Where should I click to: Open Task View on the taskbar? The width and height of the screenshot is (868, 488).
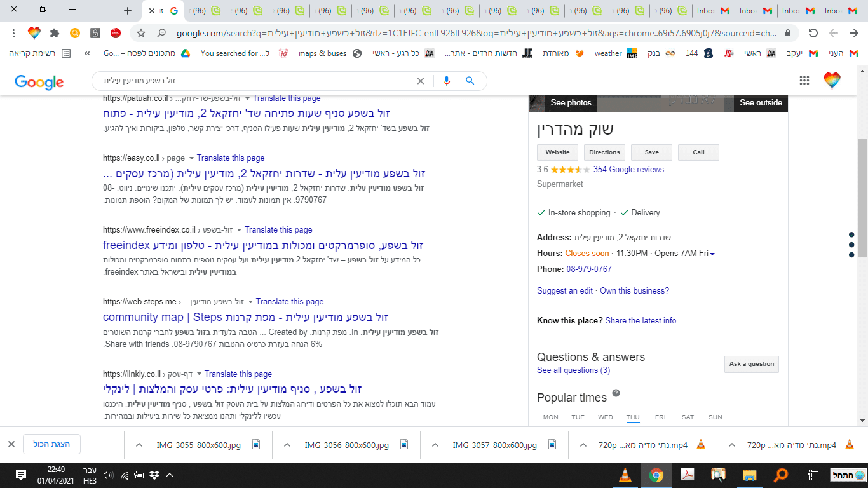(x=813, y=475)
